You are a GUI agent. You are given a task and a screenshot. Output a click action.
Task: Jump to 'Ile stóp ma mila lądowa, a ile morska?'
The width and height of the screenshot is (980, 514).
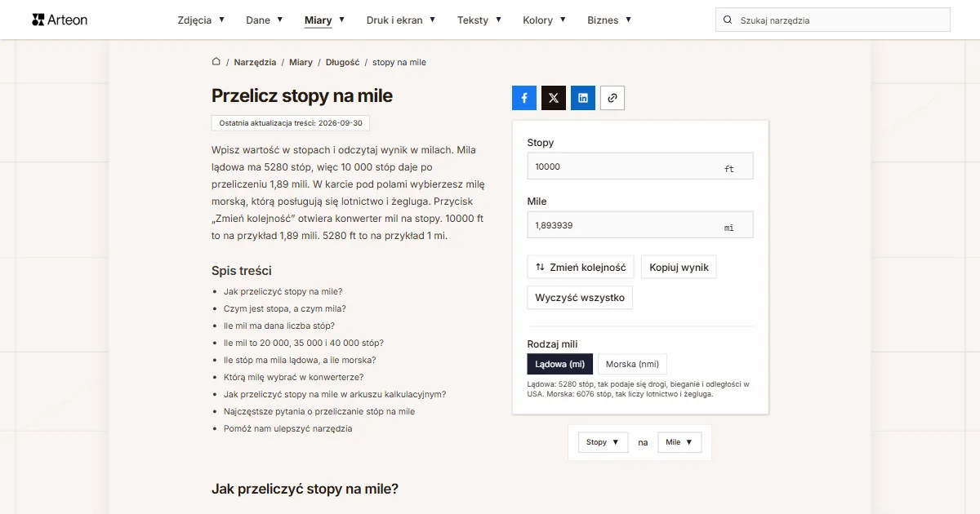click(300, 360)
